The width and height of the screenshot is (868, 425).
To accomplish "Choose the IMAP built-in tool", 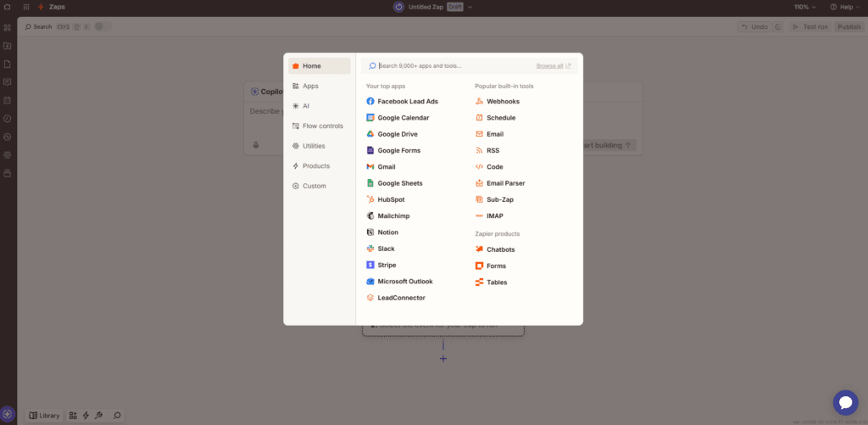I will [489, 215].
